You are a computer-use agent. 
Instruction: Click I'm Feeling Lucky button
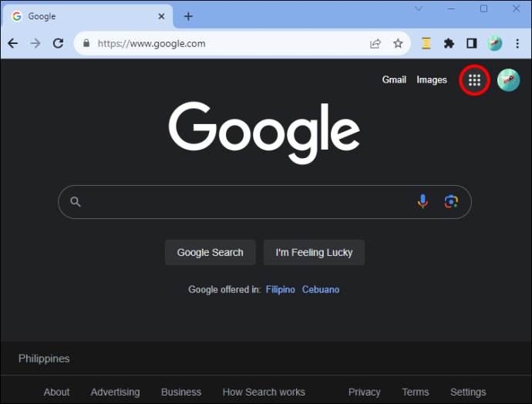(314, 252)
